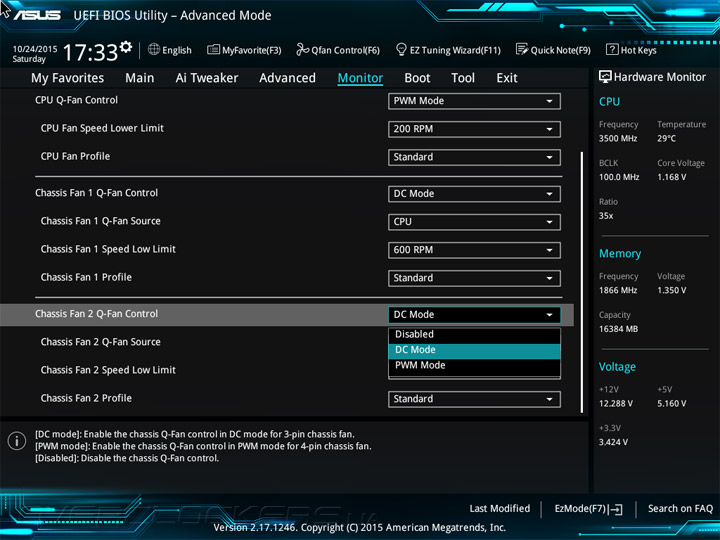Click the globe language icon
Viewport: 720px width, 540px height.
point(154,49)
